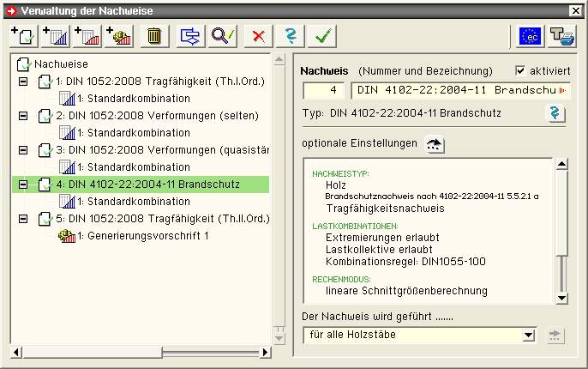Screen dimensions: 588x369
Task: Open the optionale Einstellungen editor icon
Action: [x=436, y=144]
